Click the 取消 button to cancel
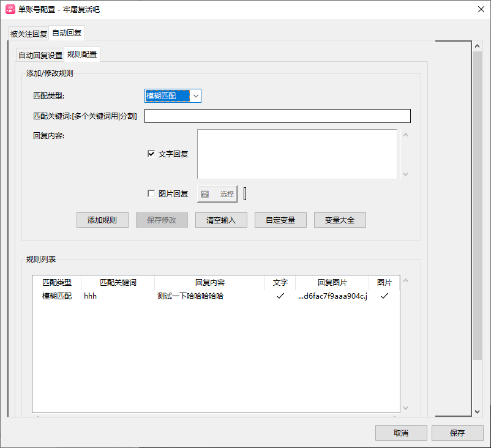This screenshot has height=448, width=491. click(x=401, y=433)
